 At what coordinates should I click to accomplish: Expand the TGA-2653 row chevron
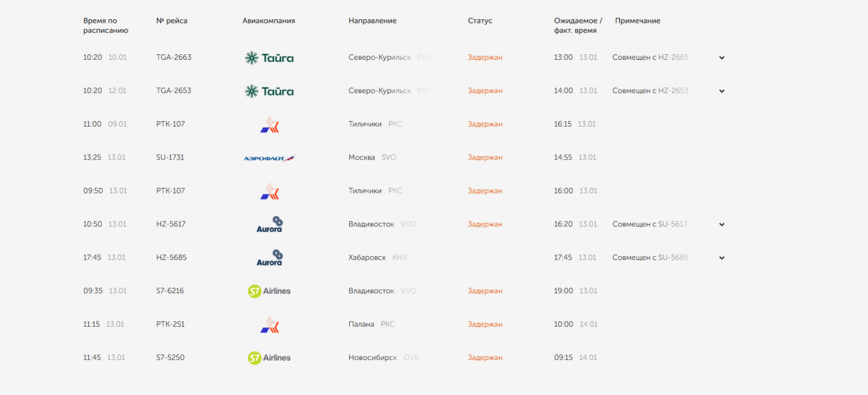tap(722, 91)
